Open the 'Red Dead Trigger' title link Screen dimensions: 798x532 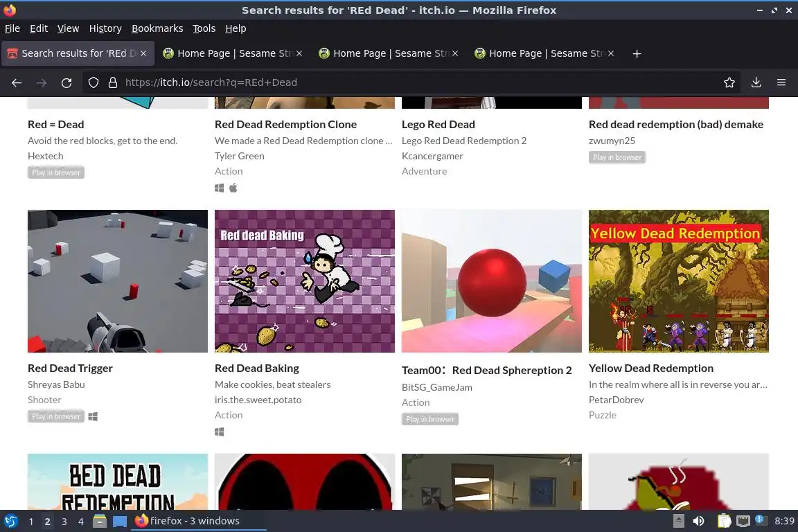pos(70,368)
